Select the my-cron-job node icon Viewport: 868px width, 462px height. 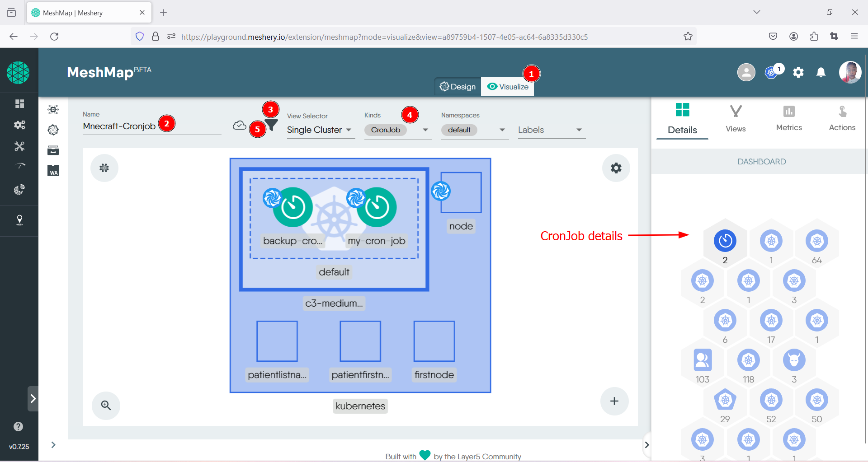coord(377,207)
